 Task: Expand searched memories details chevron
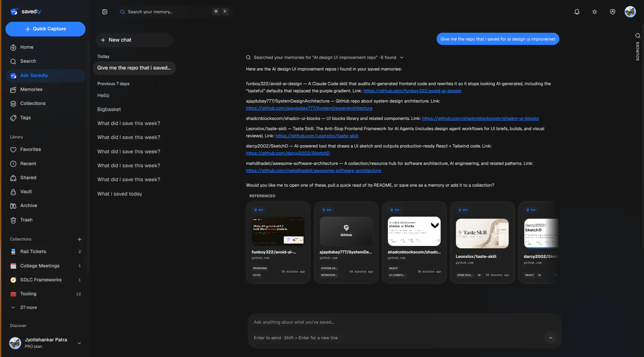pyautogui.click(x=402, y=58)
